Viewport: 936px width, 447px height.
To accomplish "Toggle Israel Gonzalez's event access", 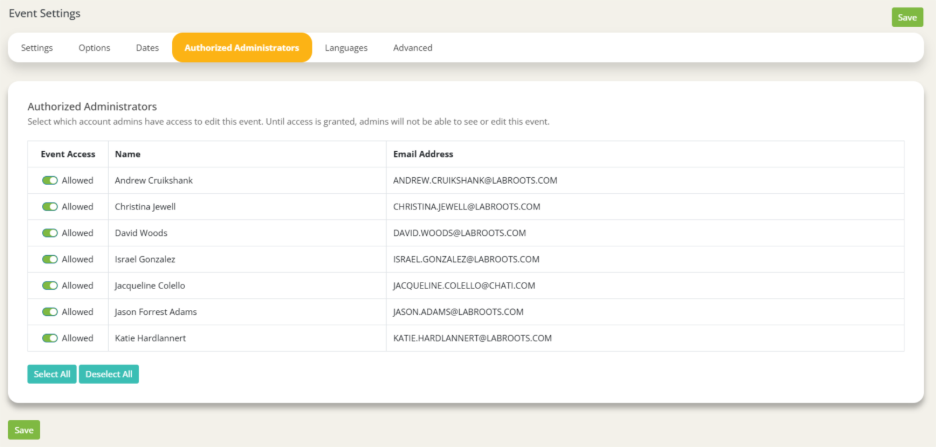I will pos(50,259).
